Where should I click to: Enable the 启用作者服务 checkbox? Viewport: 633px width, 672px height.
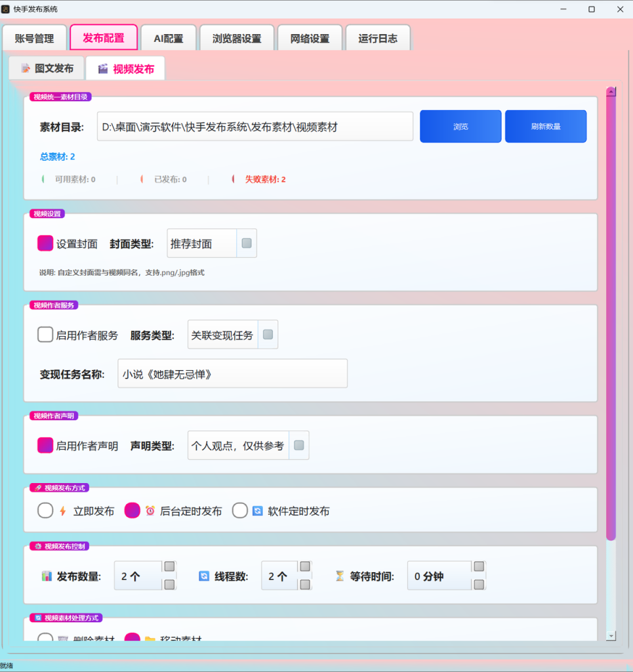click(x=45, y=335)
